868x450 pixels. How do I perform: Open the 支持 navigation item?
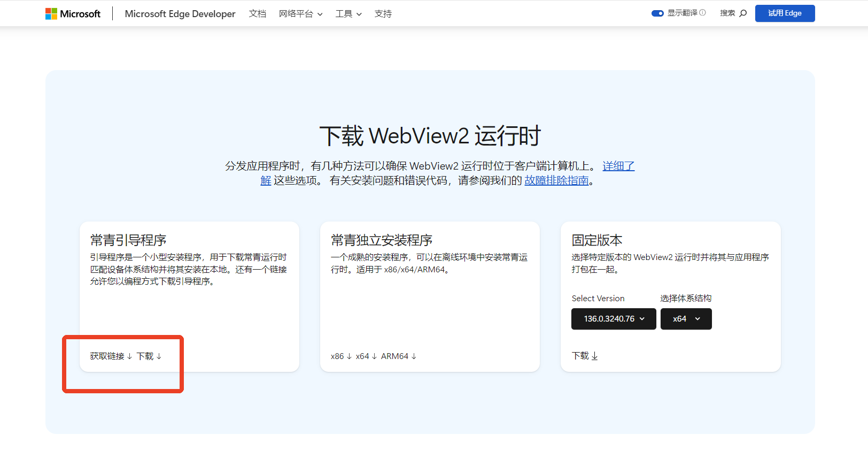(383, 14)
